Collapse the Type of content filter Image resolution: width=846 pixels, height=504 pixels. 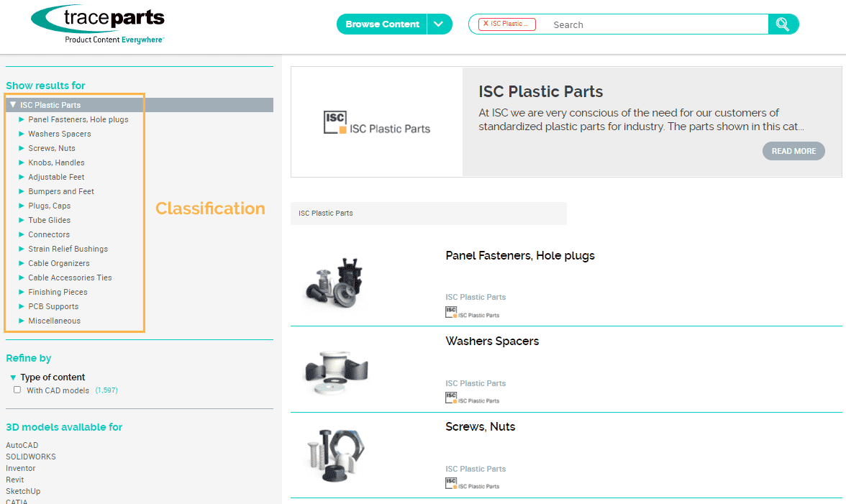point(13,377)
